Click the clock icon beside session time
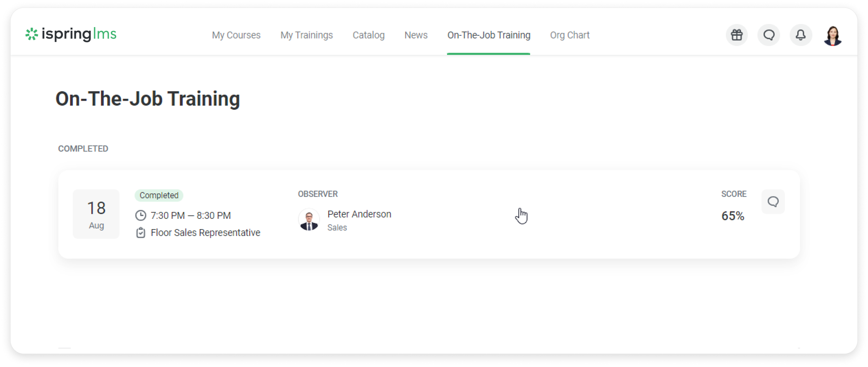 tap(140, 216)
